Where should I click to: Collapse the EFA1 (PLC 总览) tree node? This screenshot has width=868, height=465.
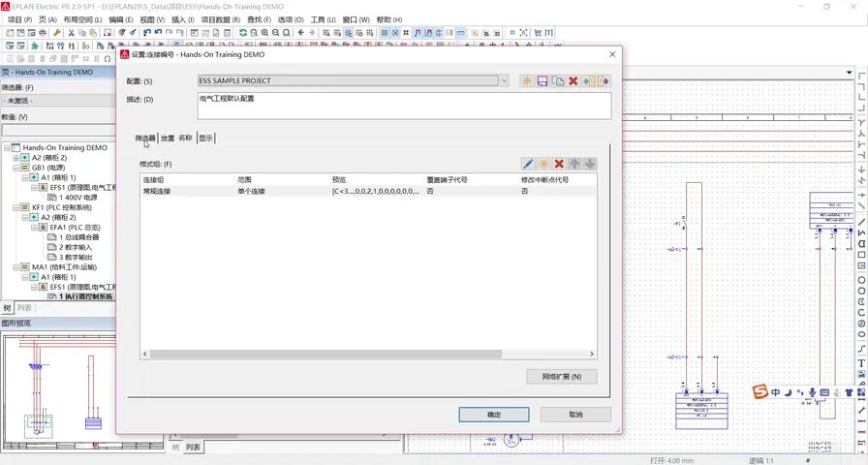tap(34, 228)
